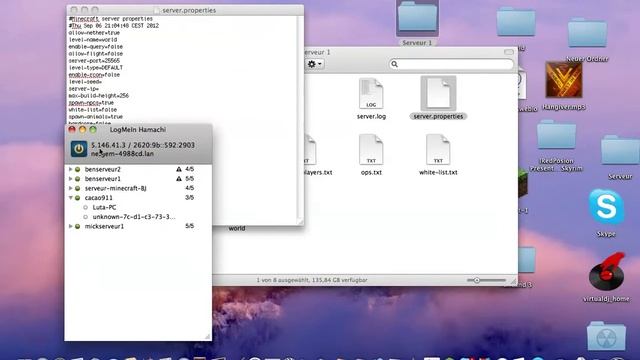Click the LogMeIn Hamachi window title

[x=138, y=129]
